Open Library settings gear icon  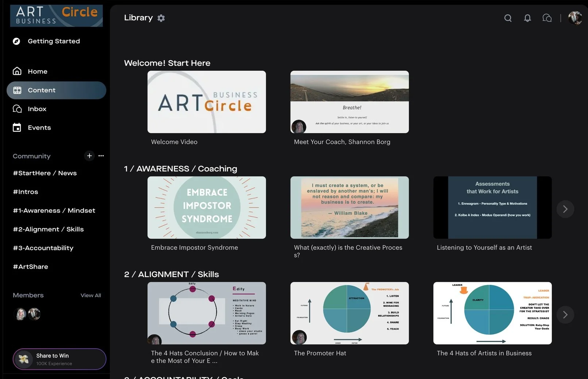(x=161, y=18)
